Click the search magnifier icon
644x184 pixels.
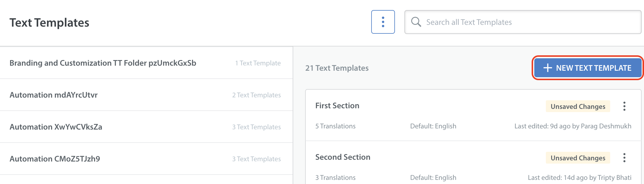coord(416,22)
